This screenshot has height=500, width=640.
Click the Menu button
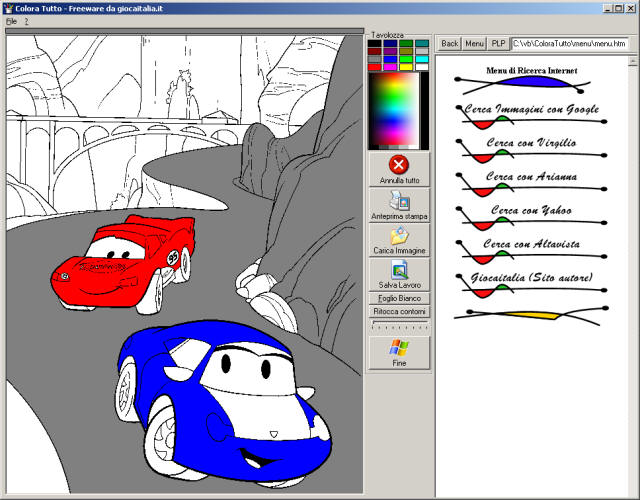click(474, 43)
